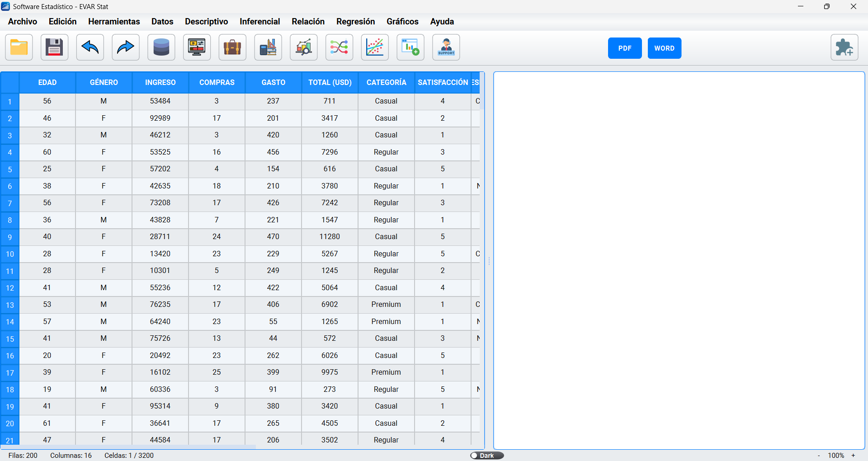This screenshot has width=868, height=461.
Task: Undo the last action with the left arrow
Action: (90, 47)
